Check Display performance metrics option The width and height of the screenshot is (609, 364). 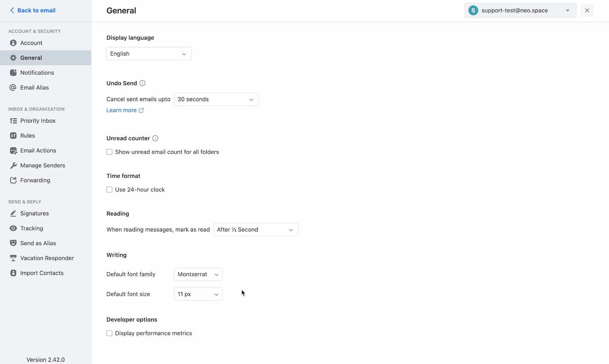109,333
